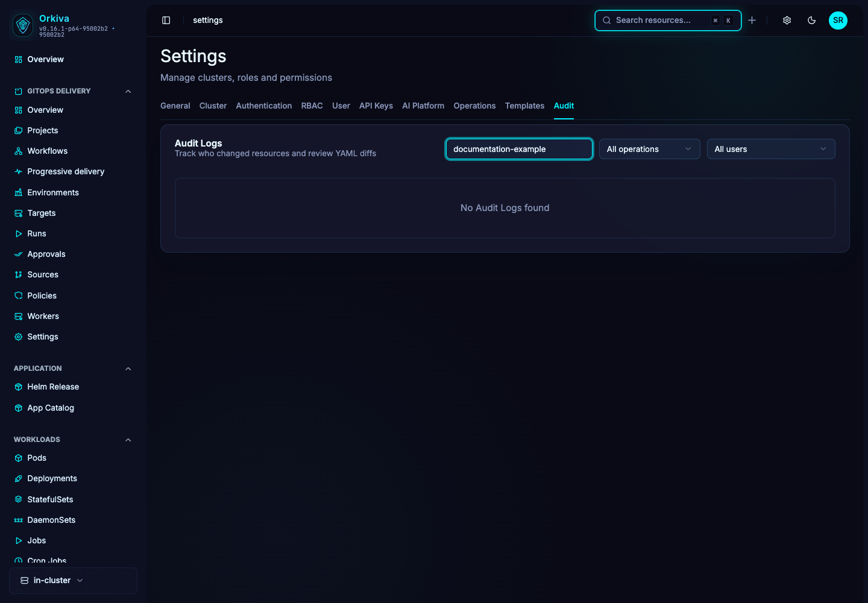The image size is (868, 603).
Task: Click the Workflows icon in sidebar
Action: tap(19, 151)
